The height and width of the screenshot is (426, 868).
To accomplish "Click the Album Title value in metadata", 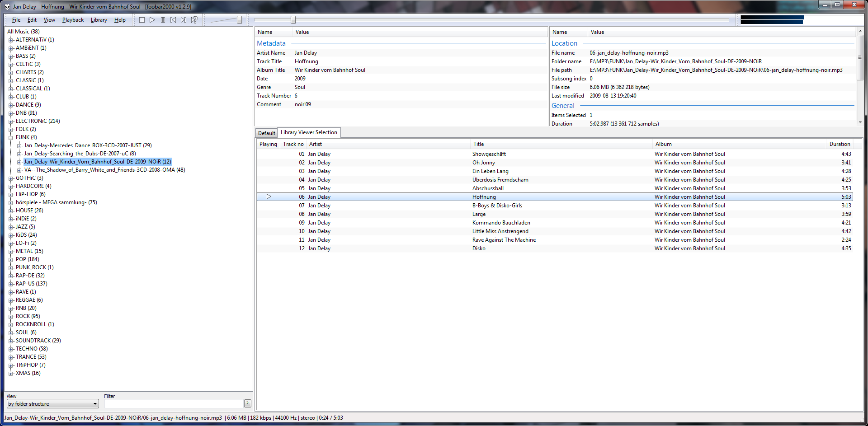I will pyautogui.click(x=330, y=70).
